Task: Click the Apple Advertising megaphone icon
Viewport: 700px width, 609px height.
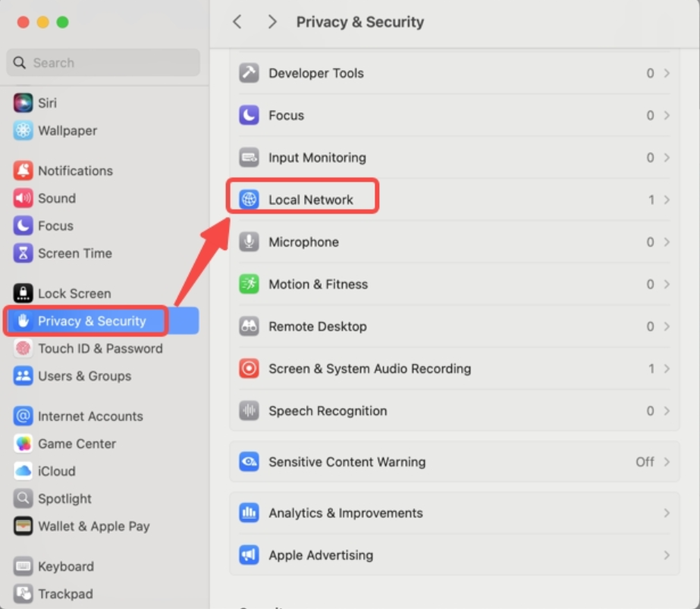Action: (249, 555)
